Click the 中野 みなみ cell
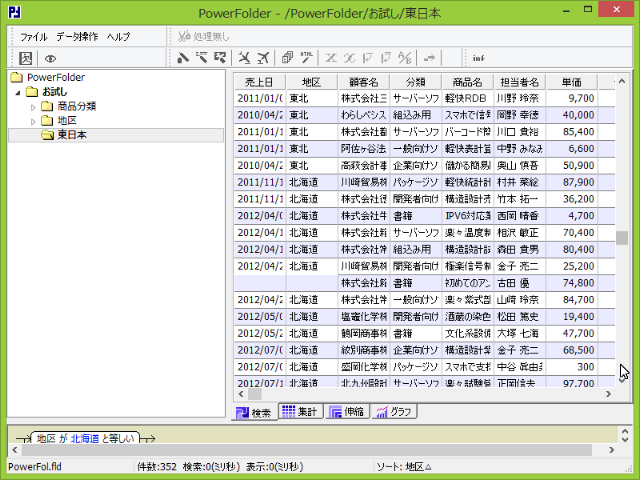The height and width of the screenshot is (480, 640). point(520,149)
